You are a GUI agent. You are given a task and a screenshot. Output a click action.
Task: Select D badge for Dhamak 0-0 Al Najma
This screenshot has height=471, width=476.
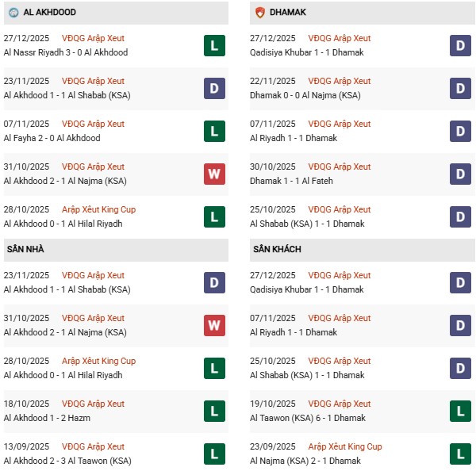460,88
